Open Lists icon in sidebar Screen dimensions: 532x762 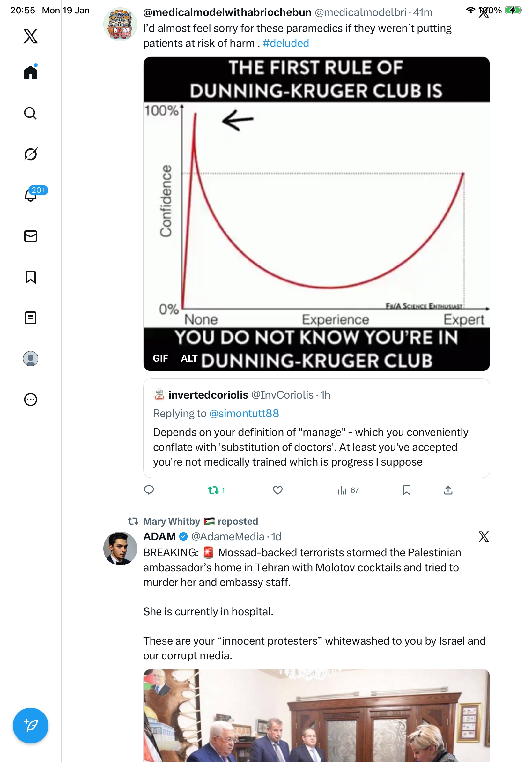coord(31,317)
